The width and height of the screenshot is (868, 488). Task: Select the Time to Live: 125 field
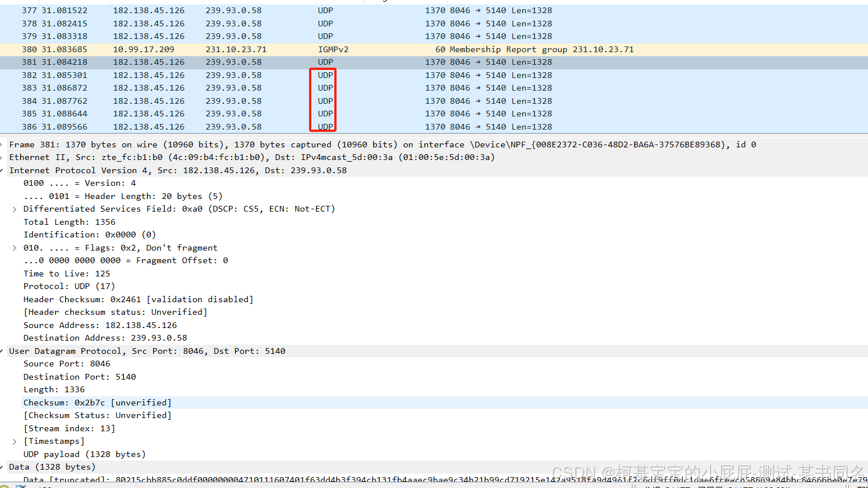coord(67,274)
